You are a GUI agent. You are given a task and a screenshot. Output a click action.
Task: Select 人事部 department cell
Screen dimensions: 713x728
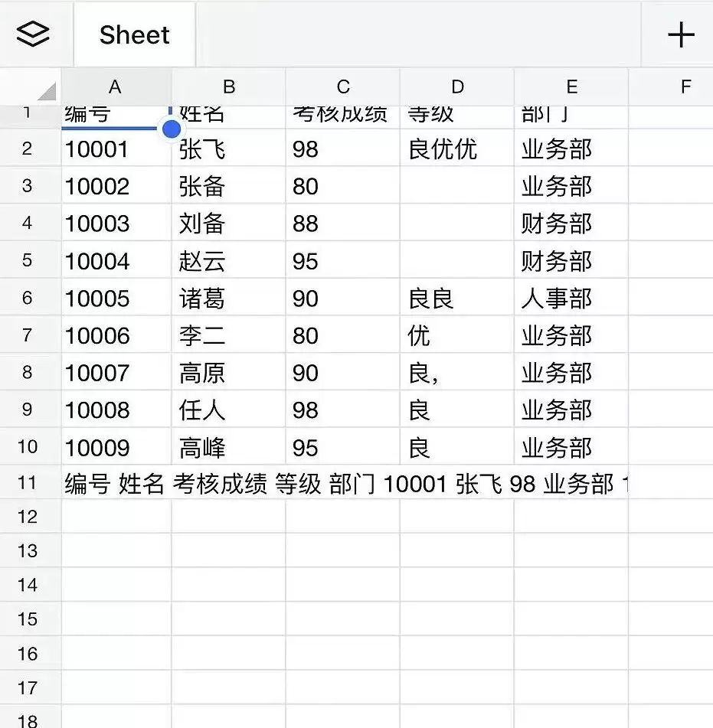[x=571, y=298]
